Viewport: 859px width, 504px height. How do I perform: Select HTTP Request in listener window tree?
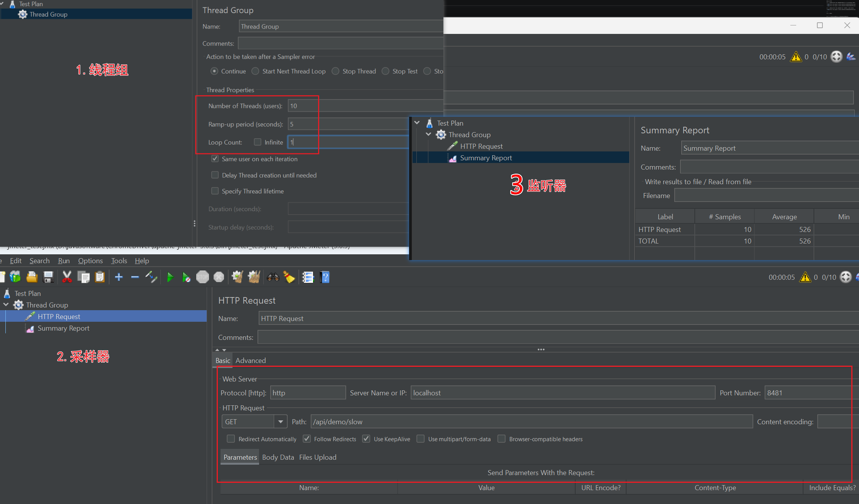(x=481, y=146)
